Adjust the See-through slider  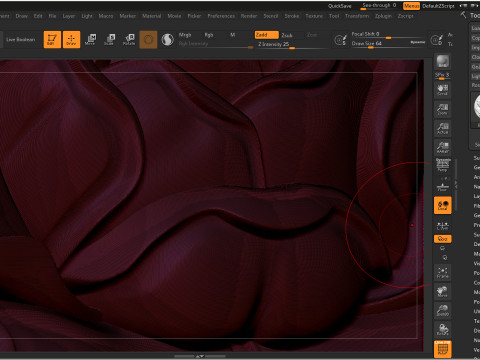pyautogui.click(x=379, y=6)
